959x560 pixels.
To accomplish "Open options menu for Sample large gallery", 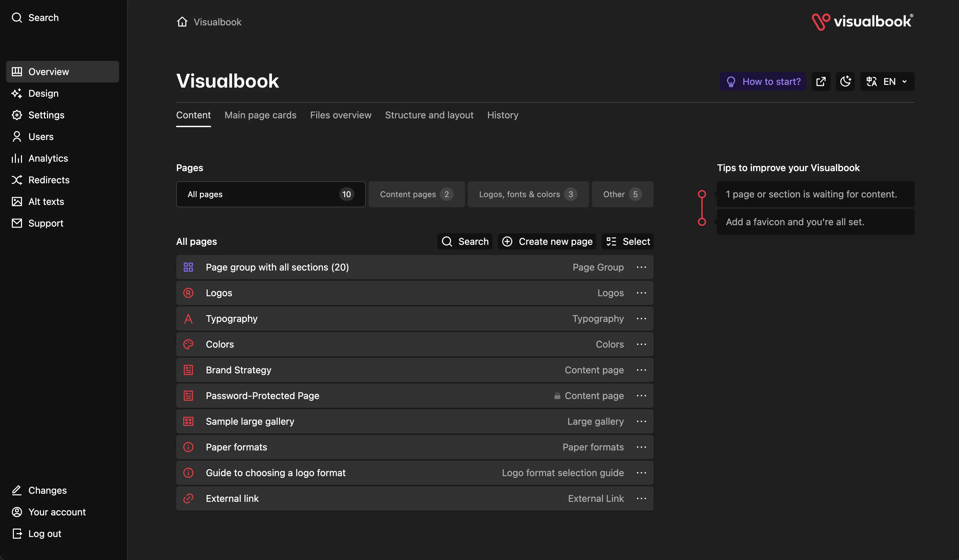I will tap(641, 421).
